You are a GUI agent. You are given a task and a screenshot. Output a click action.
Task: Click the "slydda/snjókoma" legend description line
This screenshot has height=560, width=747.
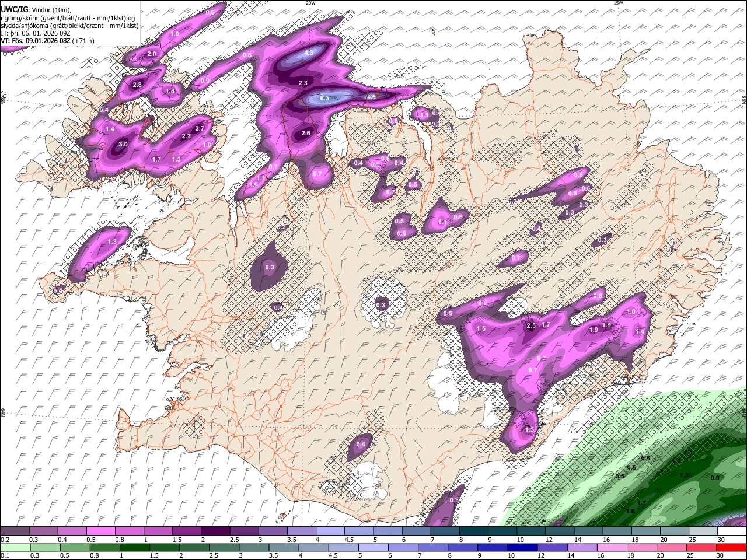tap(69, 26)
